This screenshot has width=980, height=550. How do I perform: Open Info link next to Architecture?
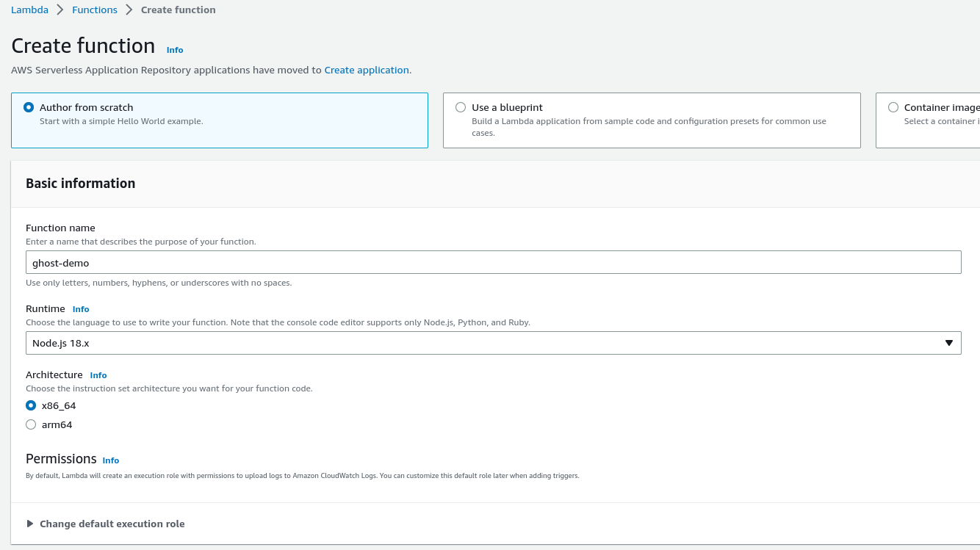coord(98,375)
